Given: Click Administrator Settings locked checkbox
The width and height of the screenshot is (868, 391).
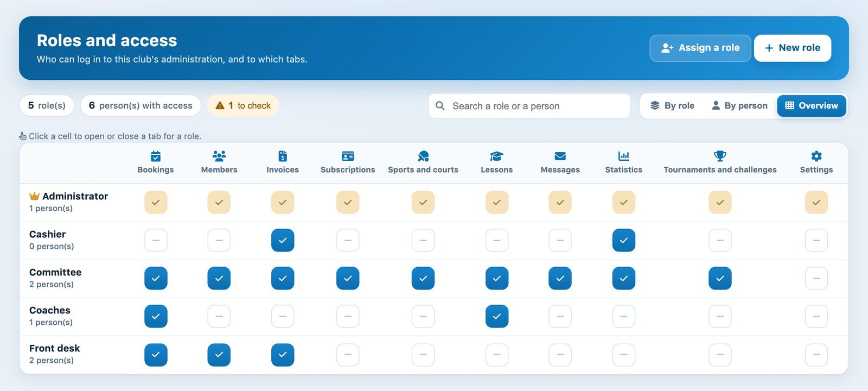Looking at the screenshot, I should click(x=816, y=202).
